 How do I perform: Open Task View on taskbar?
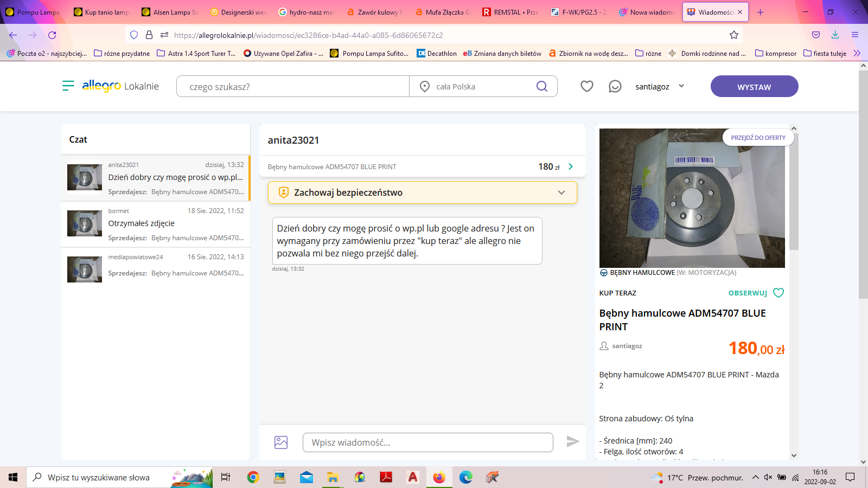click(226, 477)
